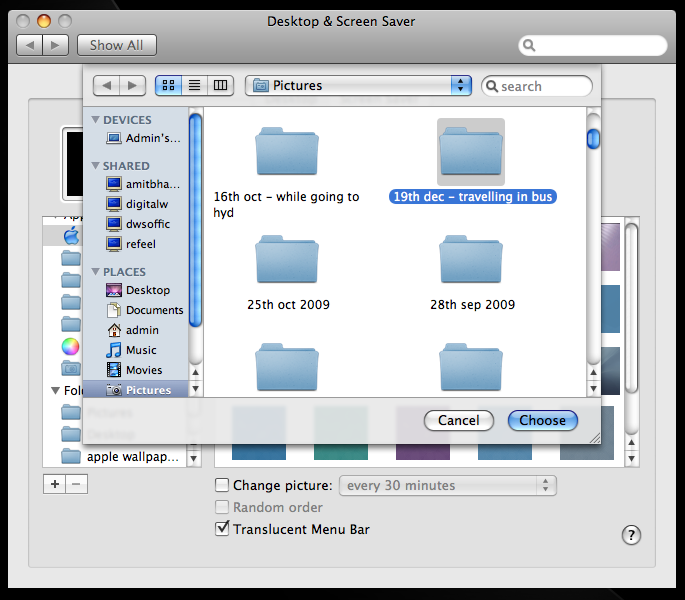Select Movies in the Places sidebar

pos(143,370)
